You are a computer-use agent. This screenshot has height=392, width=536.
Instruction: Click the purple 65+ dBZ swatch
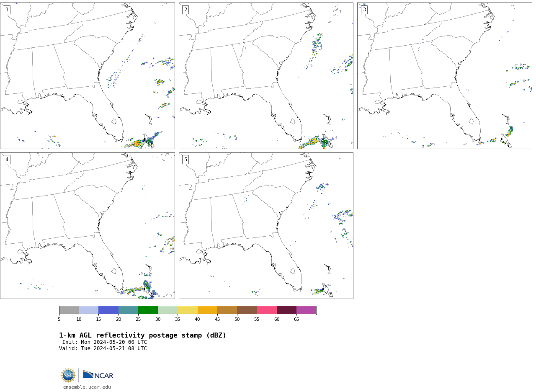pyautogui.click(x=306, y=310)
